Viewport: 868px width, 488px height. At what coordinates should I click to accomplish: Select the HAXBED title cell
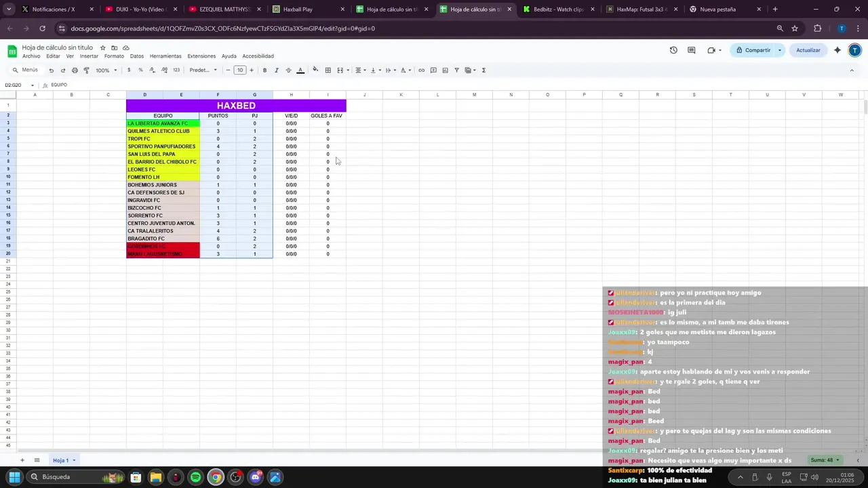coord(236,106)
